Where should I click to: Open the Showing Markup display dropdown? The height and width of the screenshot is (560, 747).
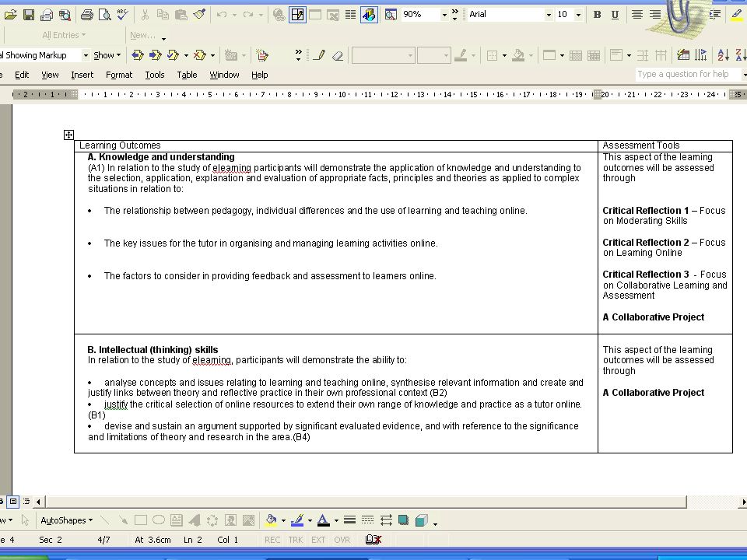(x=86, y=55)
